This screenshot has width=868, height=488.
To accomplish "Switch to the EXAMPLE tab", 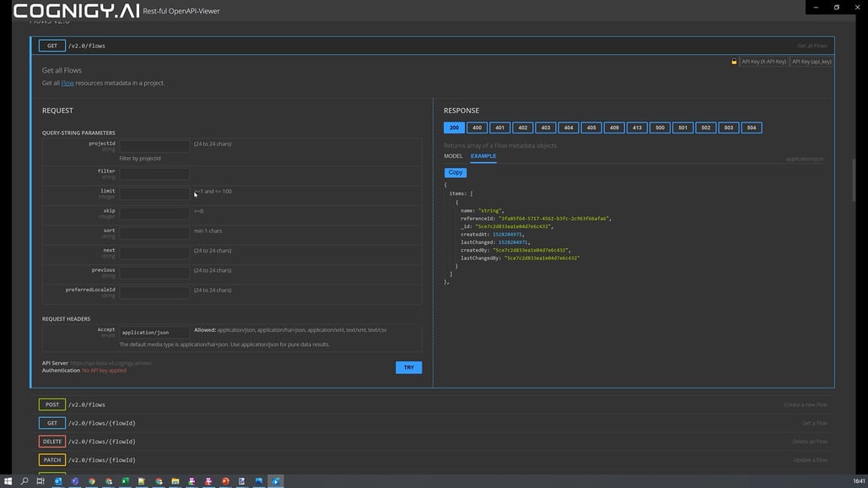I will [x=483, y=156].
